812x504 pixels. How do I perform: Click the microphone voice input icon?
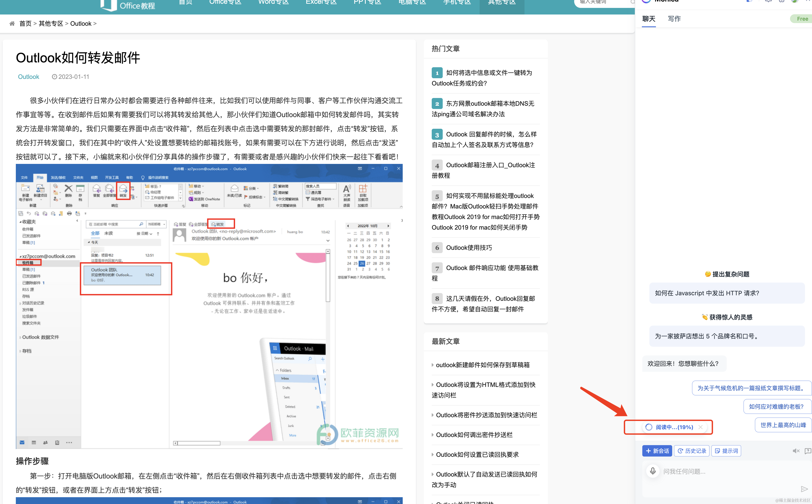click(653, 471)
